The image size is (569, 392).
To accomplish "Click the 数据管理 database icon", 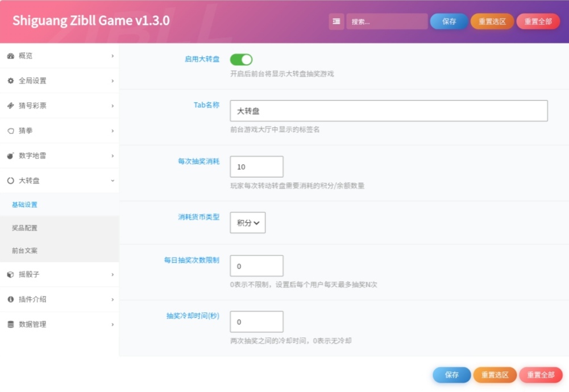I will (11, 324).
